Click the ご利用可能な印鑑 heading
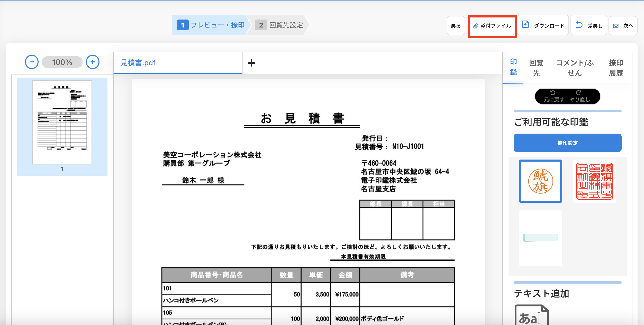Screen dimensions: 644x325 (551, 122)
